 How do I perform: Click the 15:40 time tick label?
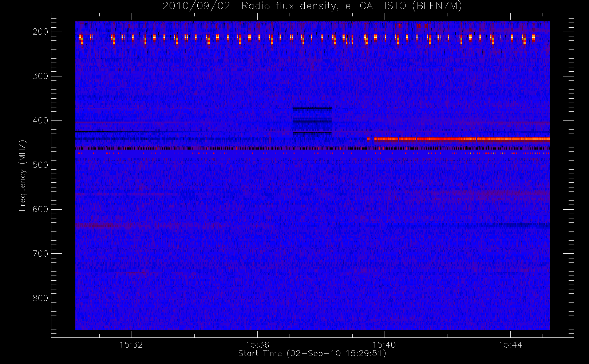coord(384,345)
